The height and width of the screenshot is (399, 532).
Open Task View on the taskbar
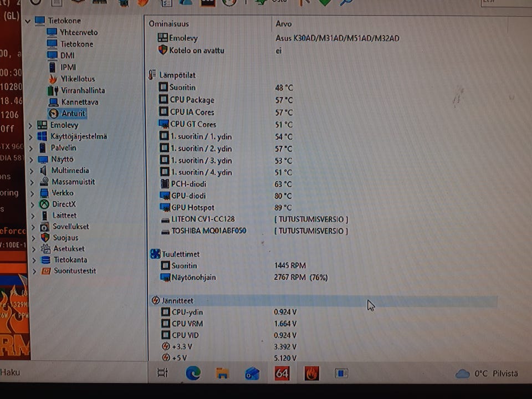[x=163, y=373]
